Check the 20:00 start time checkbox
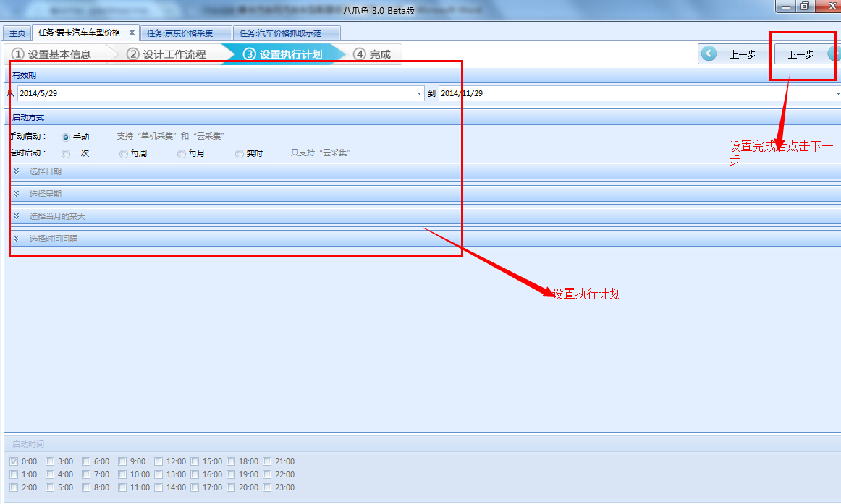 pos(231,487)
